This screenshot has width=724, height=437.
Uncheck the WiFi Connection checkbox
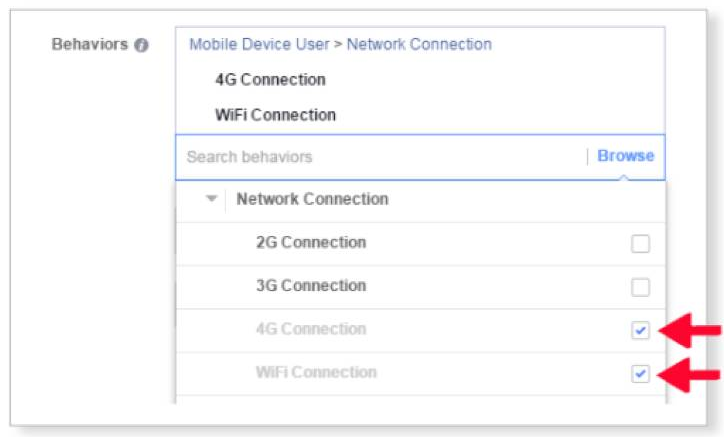[640, 373]
